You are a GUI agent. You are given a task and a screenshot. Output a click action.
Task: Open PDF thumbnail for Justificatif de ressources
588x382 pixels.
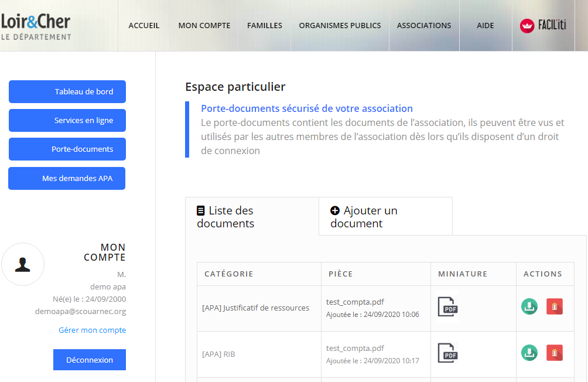coord(447,306)
